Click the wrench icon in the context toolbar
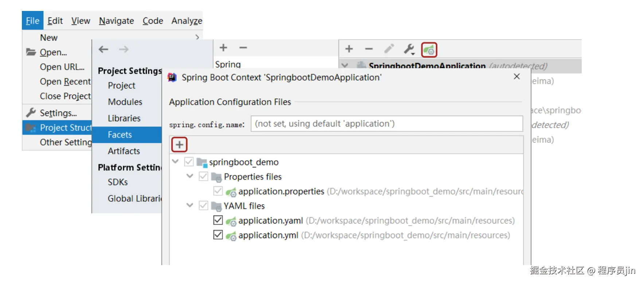 (409, 49)
